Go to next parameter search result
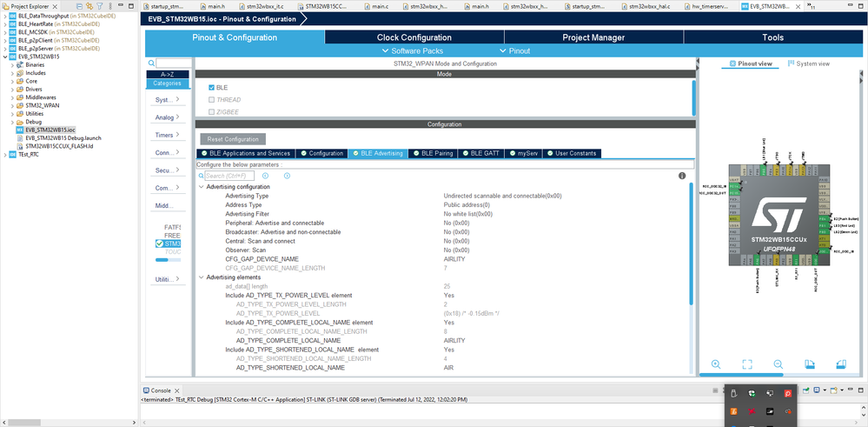This screenshot has height=427, width=868. click(287, 176)
